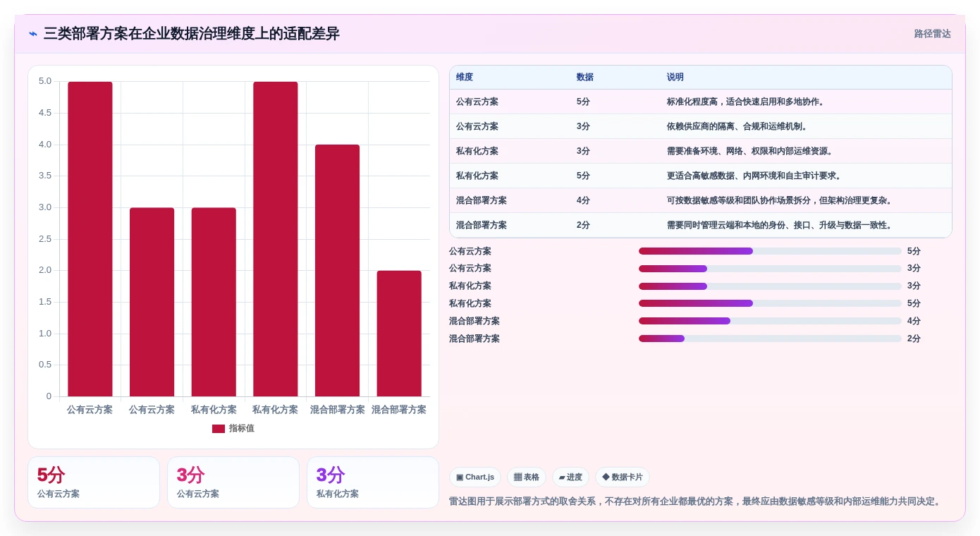The image size is (980, 536).
Task: Click the 表格 tag chip
Action: pyautogui.click(x=527, y=477)
